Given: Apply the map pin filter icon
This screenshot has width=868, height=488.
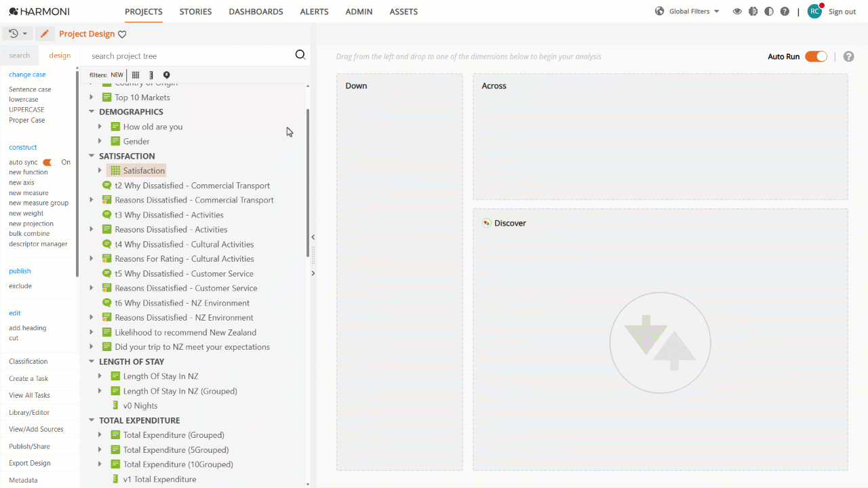Looking at the screenshot, I should click(167, 75).
